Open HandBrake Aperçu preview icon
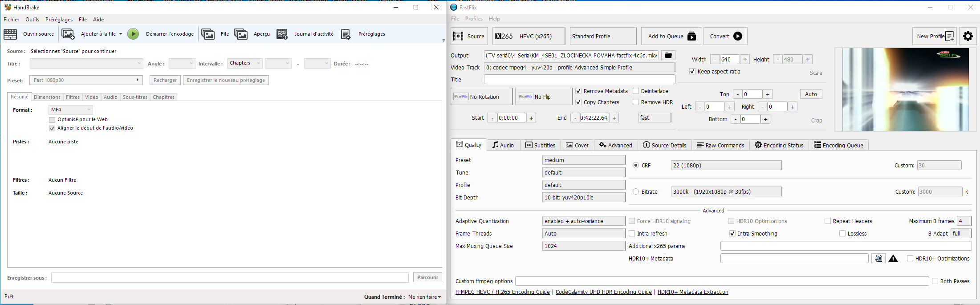Screen dimensions: 980x305 241,34
